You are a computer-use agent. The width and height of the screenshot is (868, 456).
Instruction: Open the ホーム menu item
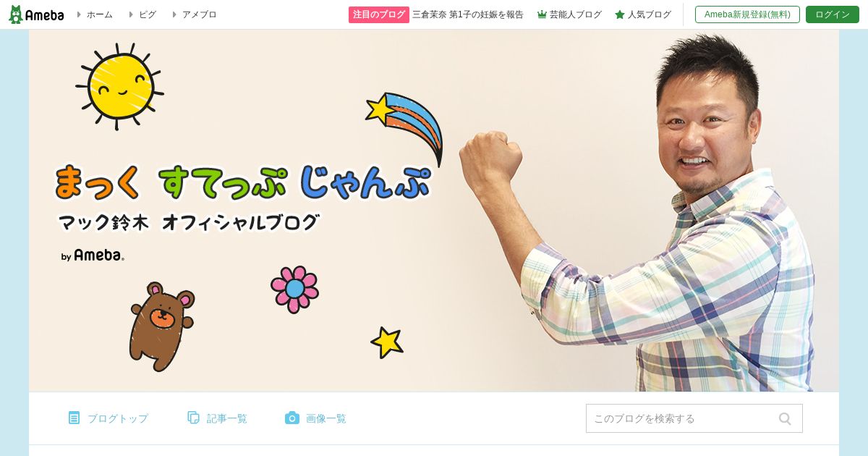point(100,14)
